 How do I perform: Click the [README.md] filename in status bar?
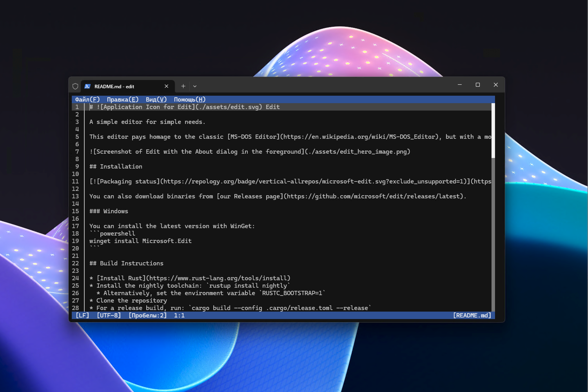[472, 316]
